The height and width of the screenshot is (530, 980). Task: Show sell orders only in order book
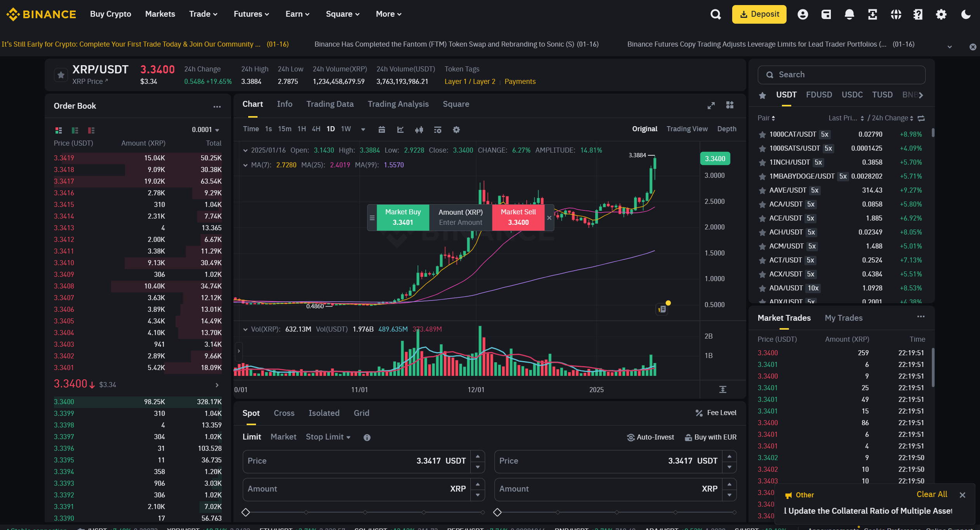(91, 130)
